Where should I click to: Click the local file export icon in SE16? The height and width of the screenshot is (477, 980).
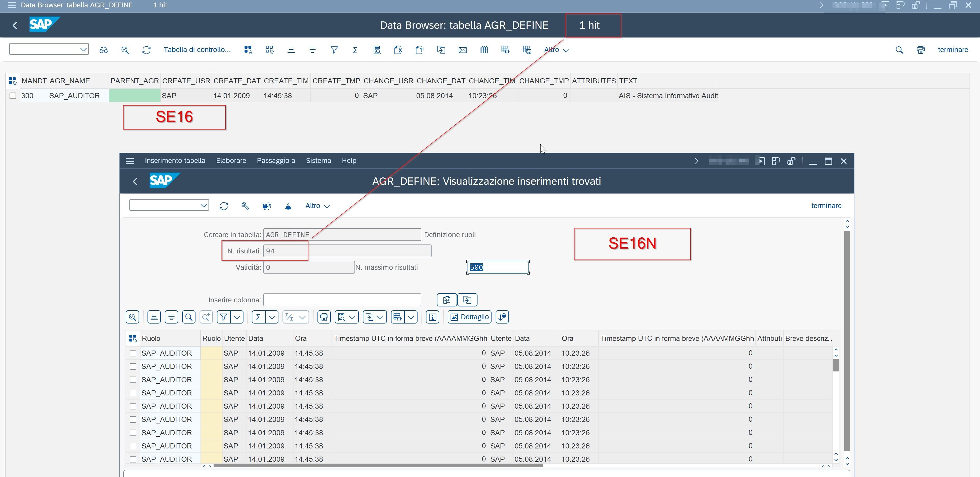click(x=441, y=50)
